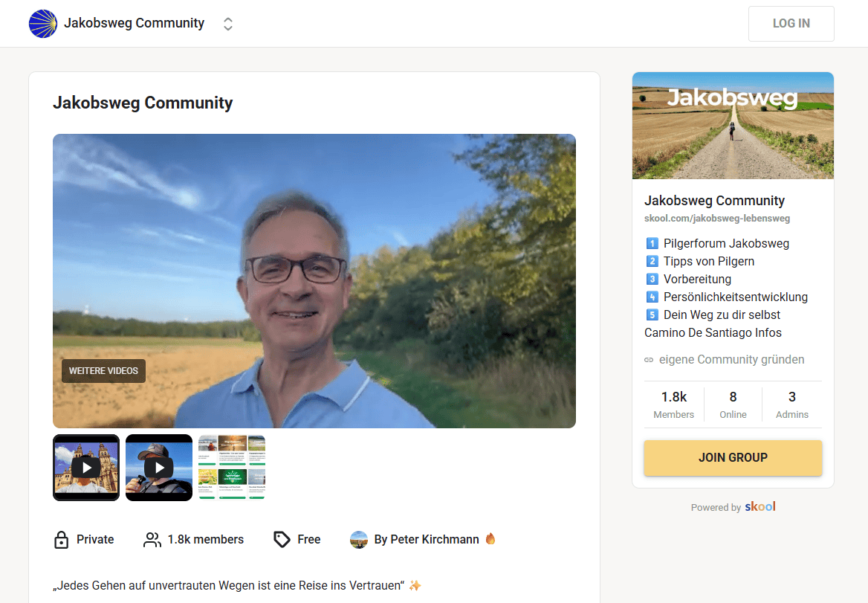868x603 pixels.
Task: Select the cathedral video thumbnail
Action: 85,467
